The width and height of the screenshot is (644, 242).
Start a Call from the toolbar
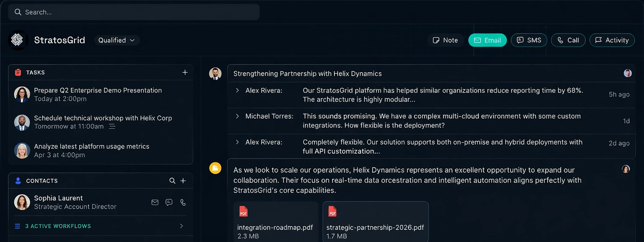(568, 40)
